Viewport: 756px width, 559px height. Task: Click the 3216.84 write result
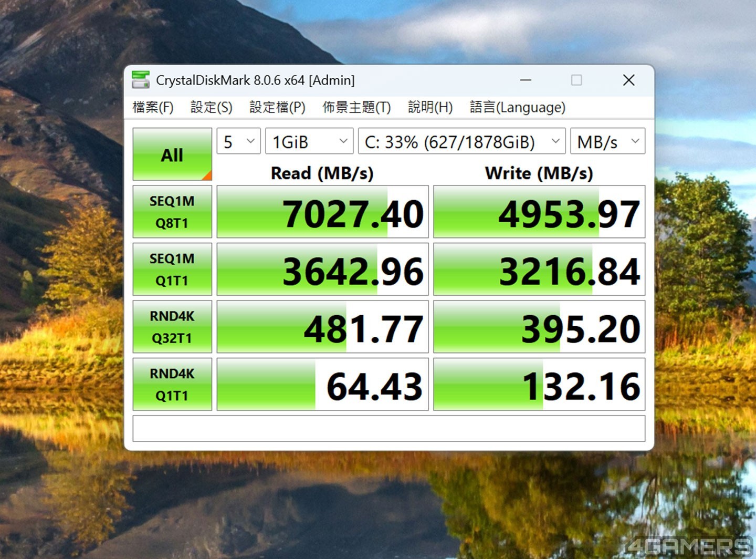(539, 269)
